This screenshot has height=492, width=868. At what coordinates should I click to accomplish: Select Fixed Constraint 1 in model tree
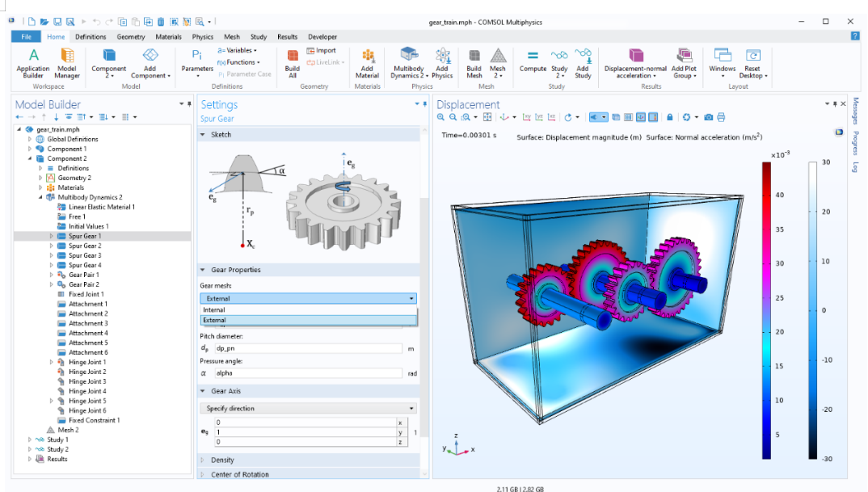pyautogui.click(x=94, y=420)
